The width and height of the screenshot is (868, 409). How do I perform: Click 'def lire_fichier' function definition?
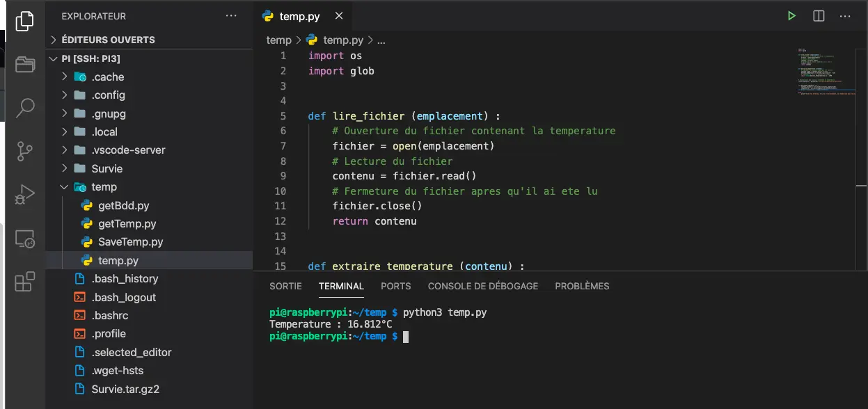356,116
